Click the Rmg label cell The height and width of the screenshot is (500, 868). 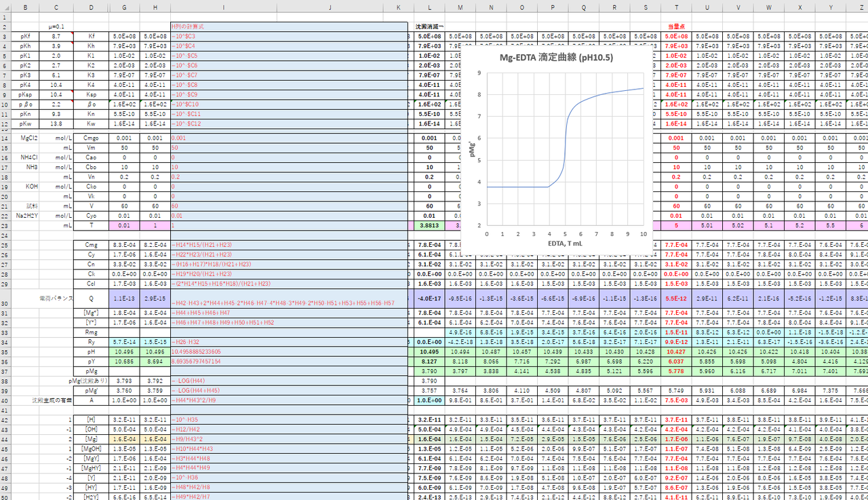[x=91, y=332]
